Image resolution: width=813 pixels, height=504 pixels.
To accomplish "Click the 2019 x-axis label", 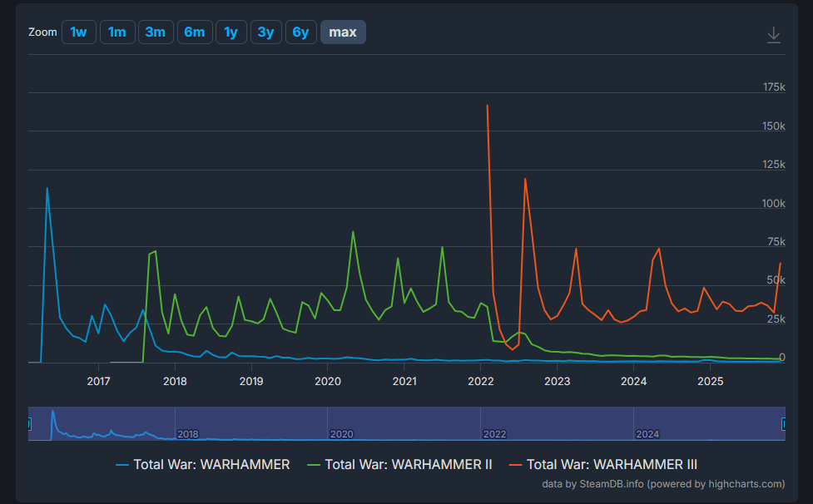I will coord(251,381).
